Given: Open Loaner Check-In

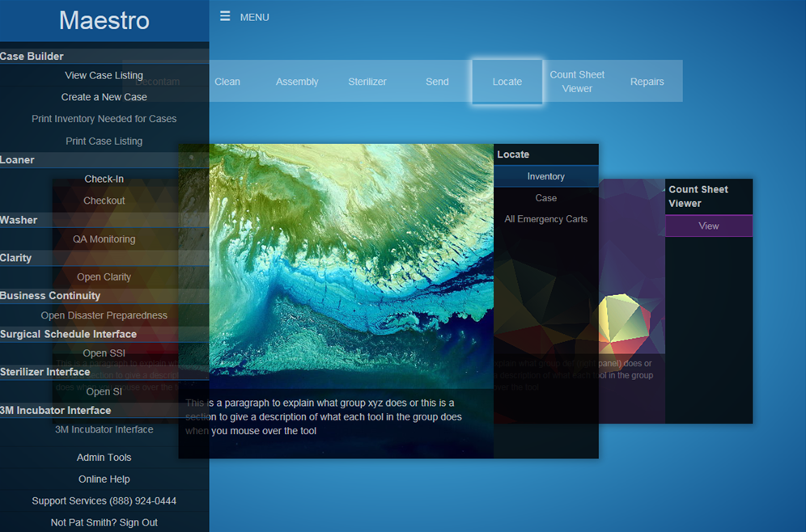Looking at the screenshot, I should [104, 179].
